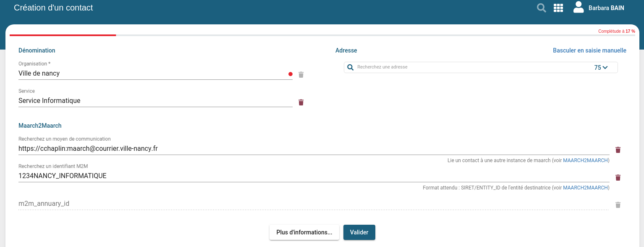This screenshot has height=247, width=644.
Task: Remove communication URL using its trash icon
Action: (618, 150)
